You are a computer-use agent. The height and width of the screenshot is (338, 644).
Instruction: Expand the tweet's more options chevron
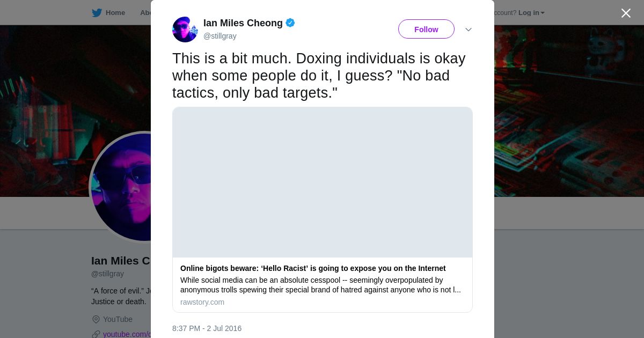point(468,30)
